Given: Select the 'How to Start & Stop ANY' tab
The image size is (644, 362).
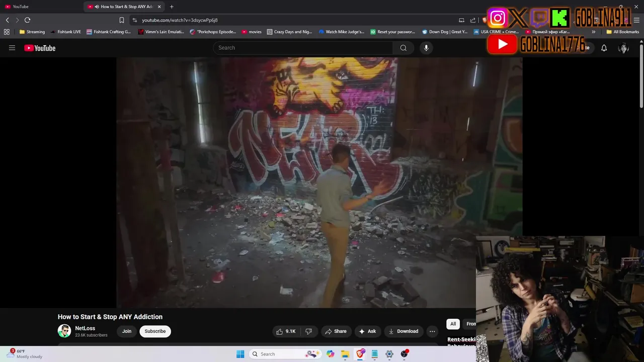Looking at the screenshot, I should (124, 7).
